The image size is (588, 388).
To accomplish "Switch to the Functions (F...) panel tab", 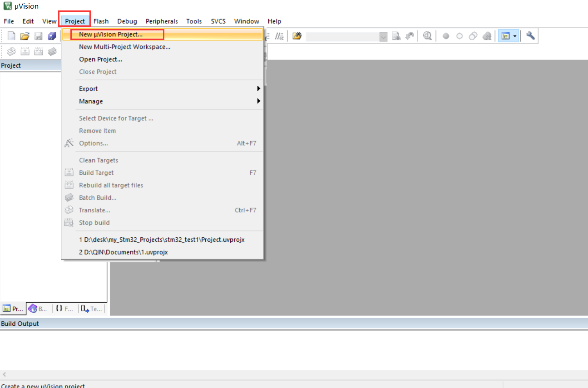I will click(65, 309).
